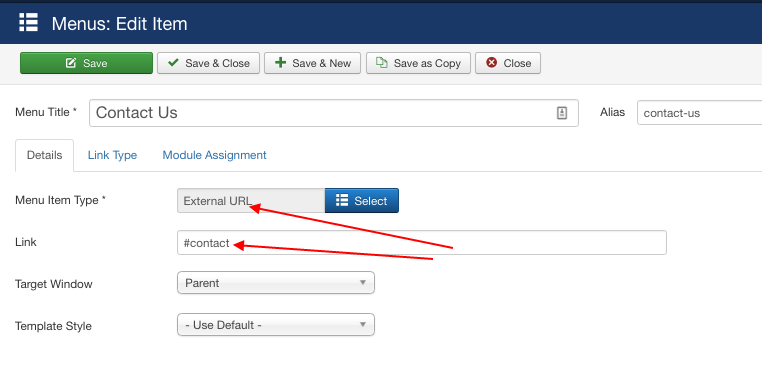The width and height of the screenshot is (762, 365).
Task: Switch to the Details tab
Action: (x=45, y=156)
